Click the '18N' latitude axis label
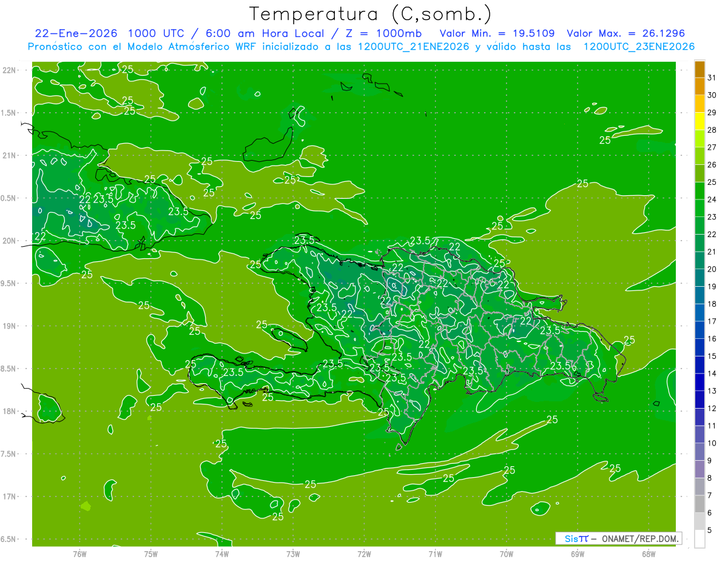The image size is (728, 562). (x=10, y=411)
